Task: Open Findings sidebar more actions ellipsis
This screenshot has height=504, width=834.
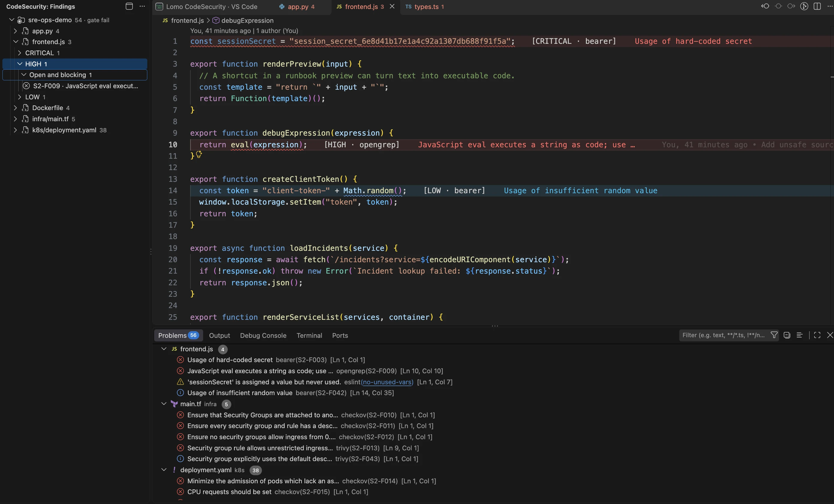Action: tap(142, 6)
